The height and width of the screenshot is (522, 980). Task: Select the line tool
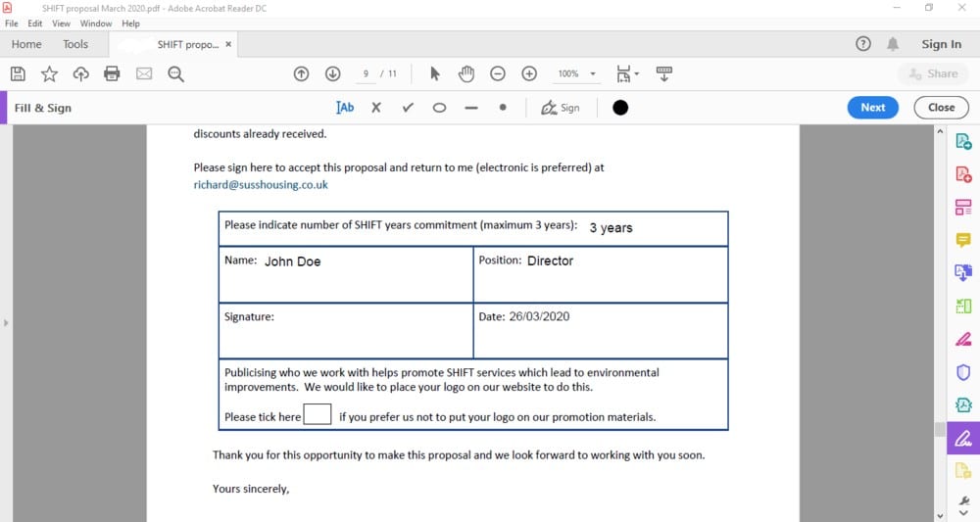tap(471, 108)
